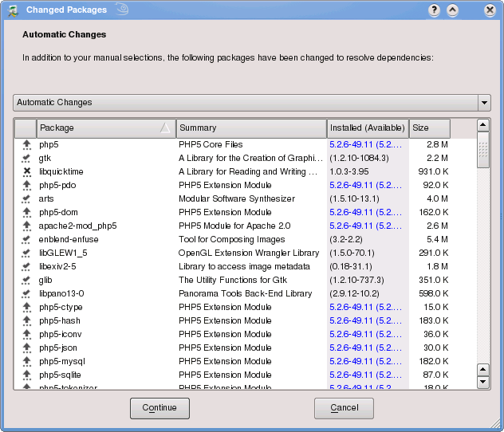Click 'The Utility Functions for Gtk' summary
The image size is (504, 432).
coord(233,280)
